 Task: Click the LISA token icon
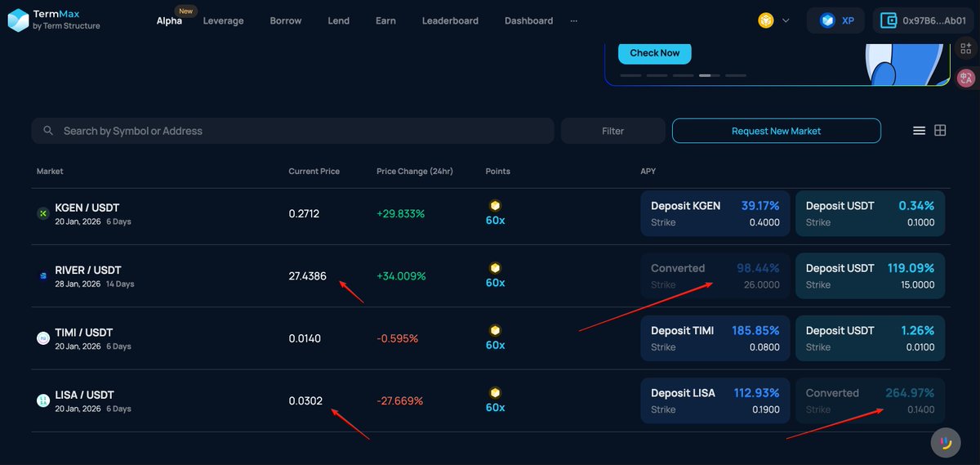pos(43,400)
